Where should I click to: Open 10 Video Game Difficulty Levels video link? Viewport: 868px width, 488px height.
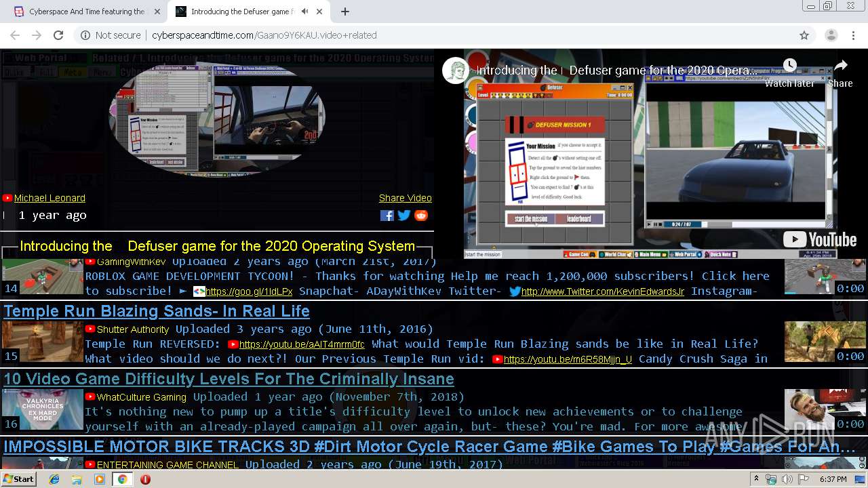click(229, 379)
